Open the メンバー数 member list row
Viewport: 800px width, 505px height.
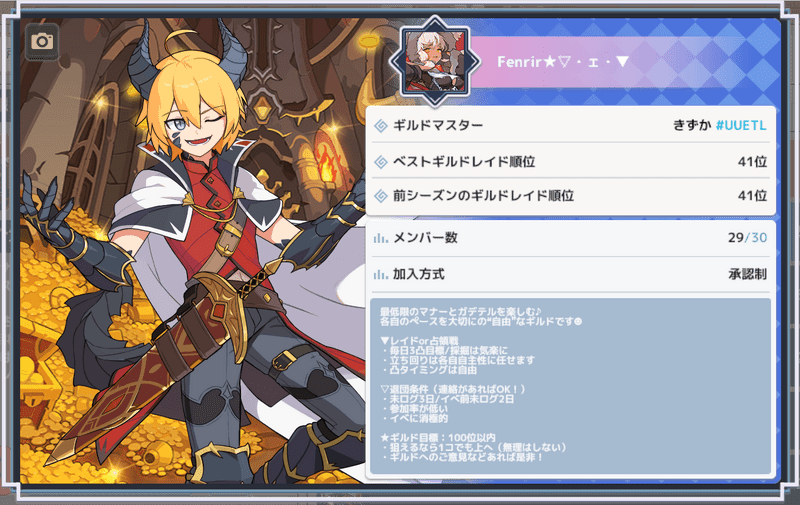point(571,238)
